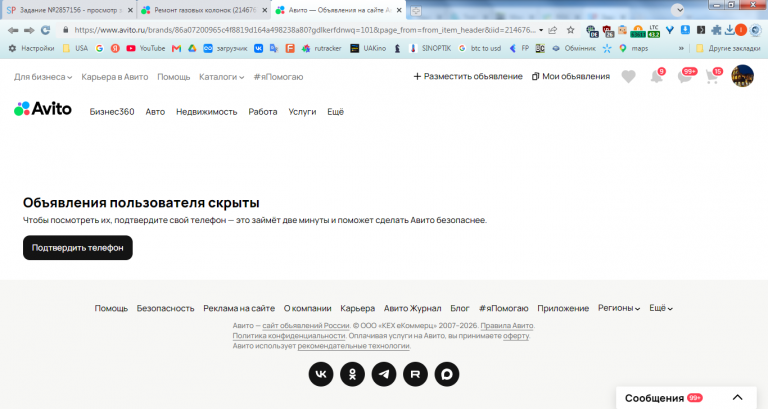Click 'Подтвердить телефон' button
The image size is (768, 409).
78,248
